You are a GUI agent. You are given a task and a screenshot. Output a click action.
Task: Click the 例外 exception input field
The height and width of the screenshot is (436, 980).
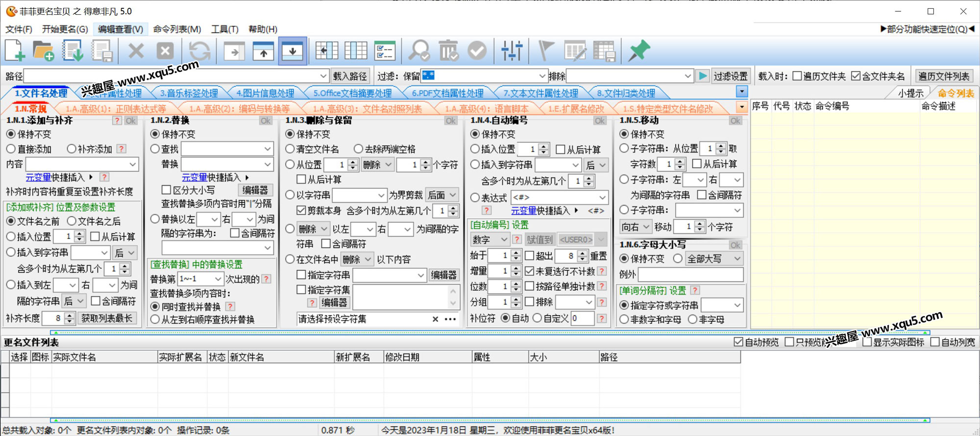[690, 274]
